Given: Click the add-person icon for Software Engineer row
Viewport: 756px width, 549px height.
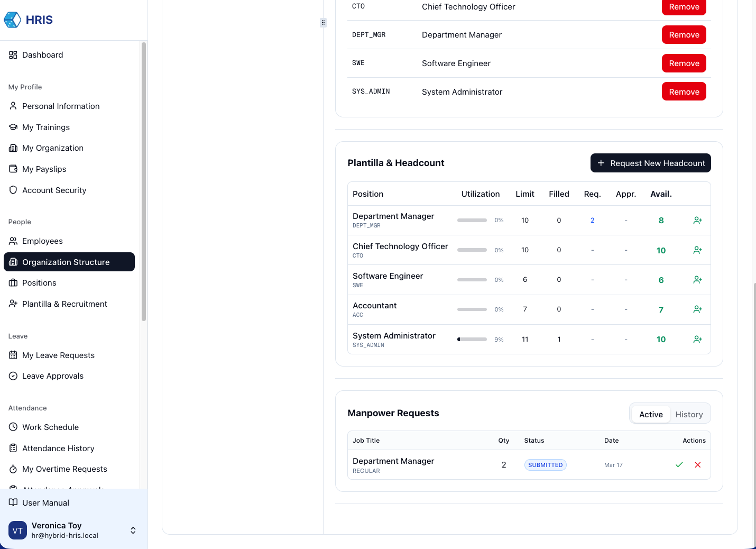Looking at the screenshot, I should tap(697, 280).
